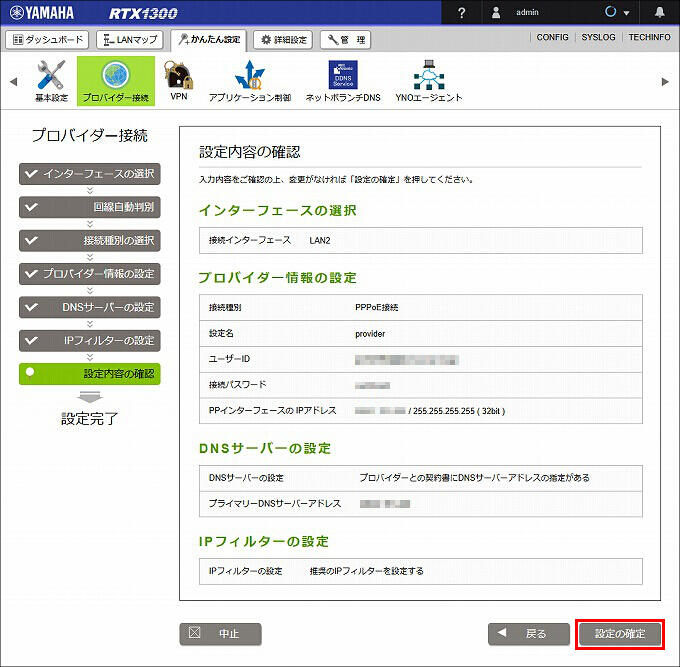Viewport: 680px width, 667px height.
Task: Open the VPN keys icon
Action: 179,81
